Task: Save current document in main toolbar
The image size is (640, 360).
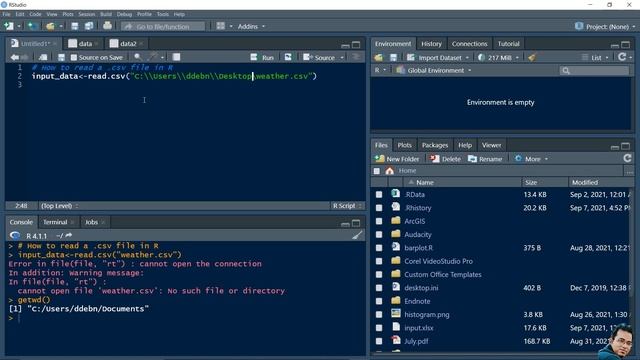Action: coord(75,26)
